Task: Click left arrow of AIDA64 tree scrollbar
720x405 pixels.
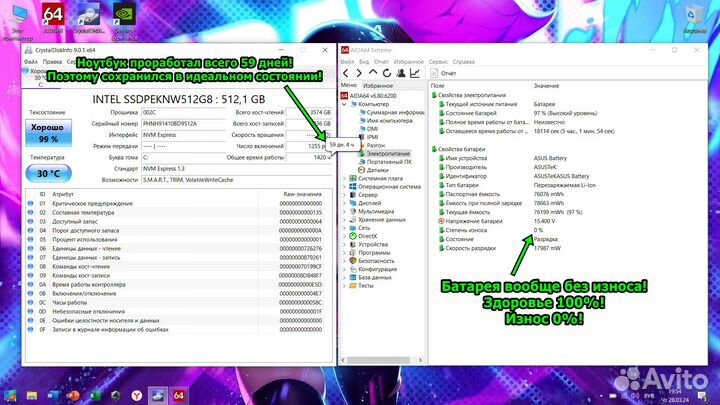Action: point(343,360)
